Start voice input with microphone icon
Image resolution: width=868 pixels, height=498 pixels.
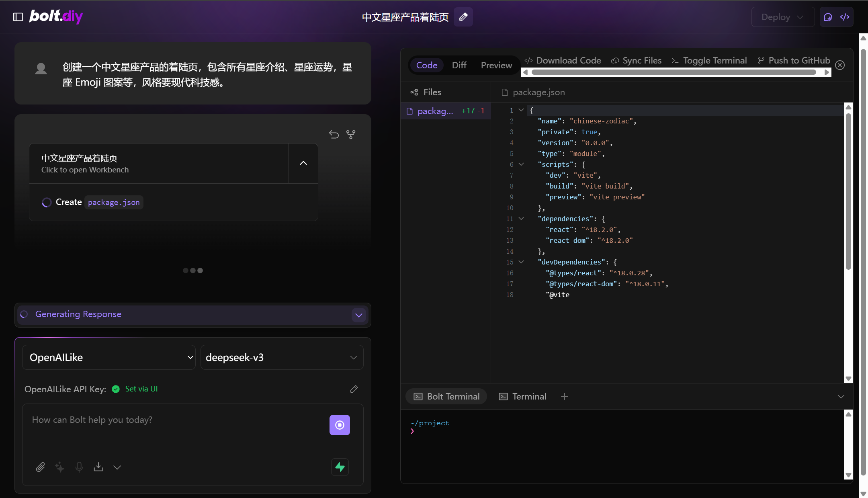tap(79, 467)
